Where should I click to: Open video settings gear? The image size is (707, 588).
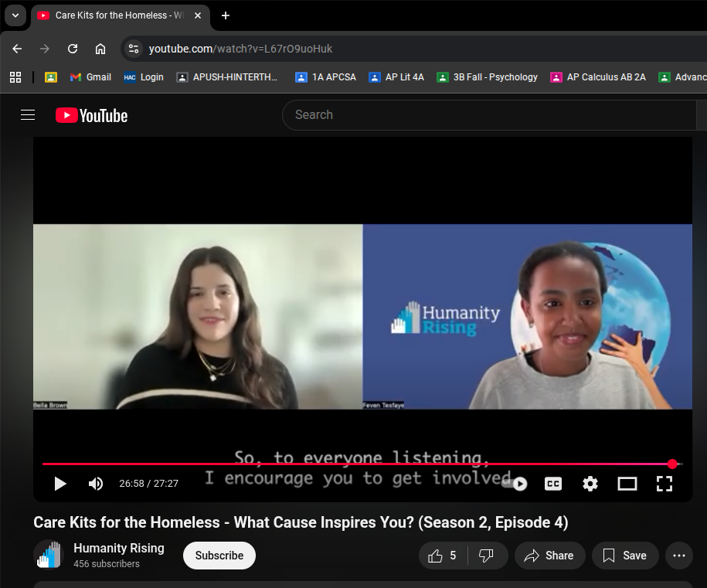590,484
